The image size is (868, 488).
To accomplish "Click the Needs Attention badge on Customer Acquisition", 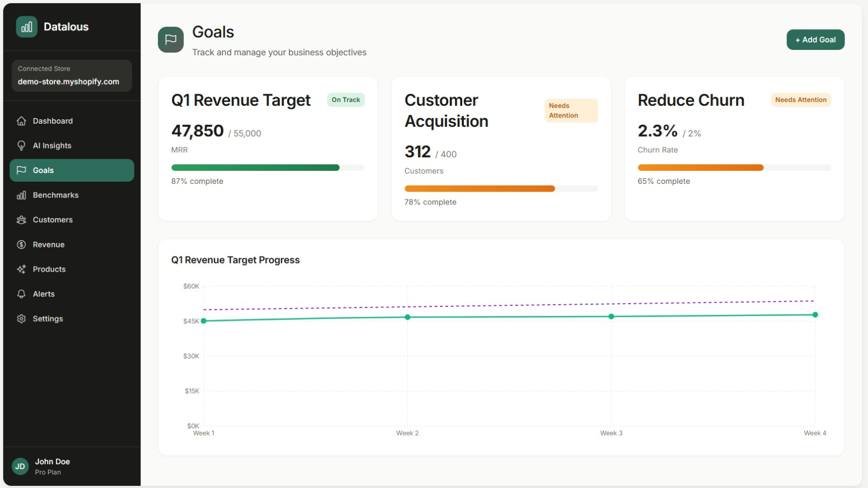I will [x=571, y=110].
